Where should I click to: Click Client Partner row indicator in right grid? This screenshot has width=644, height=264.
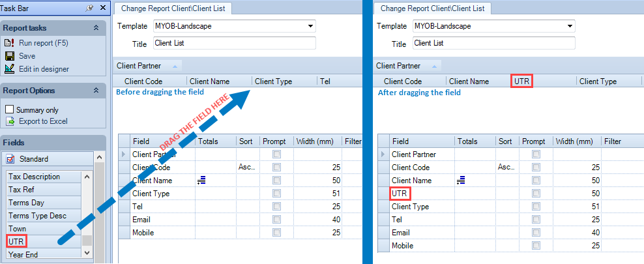click(x=384, y=154)
